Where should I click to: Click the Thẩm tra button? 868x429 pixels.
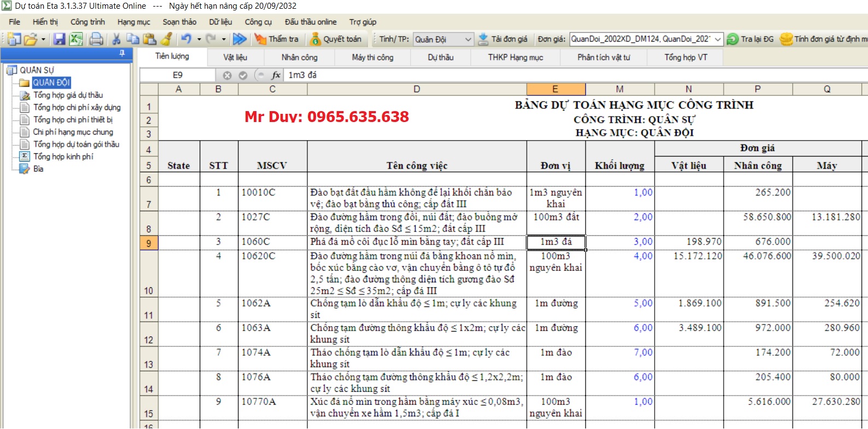point(277,39)
